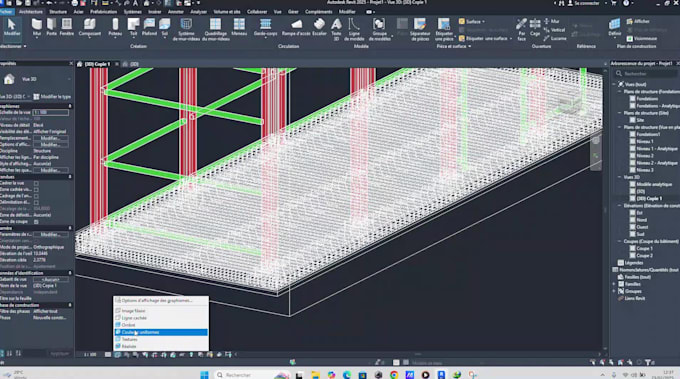Click Modifier button for Paramètres de rendu
Viewport: 680px width, 379px height.
51,234
